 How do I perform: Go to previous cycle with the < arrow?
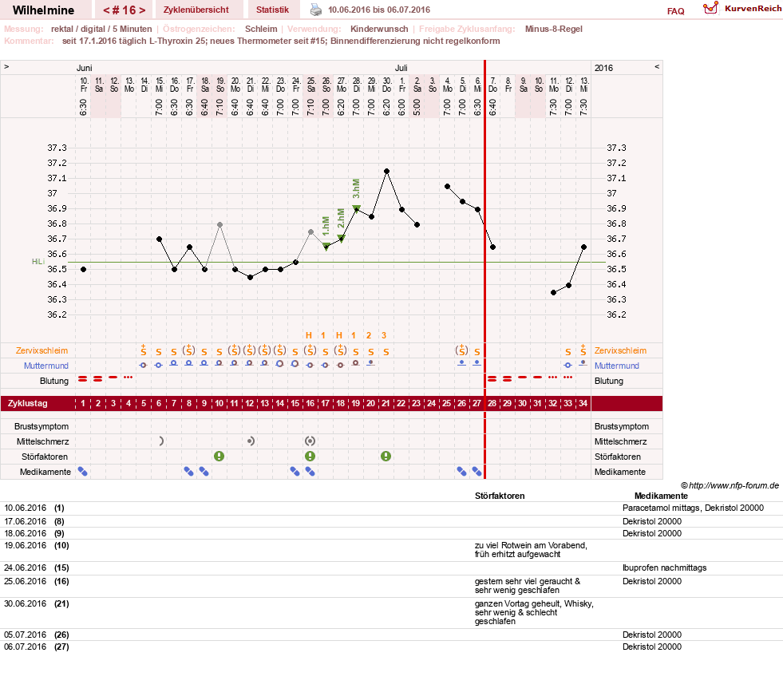(x=106, y=10)
